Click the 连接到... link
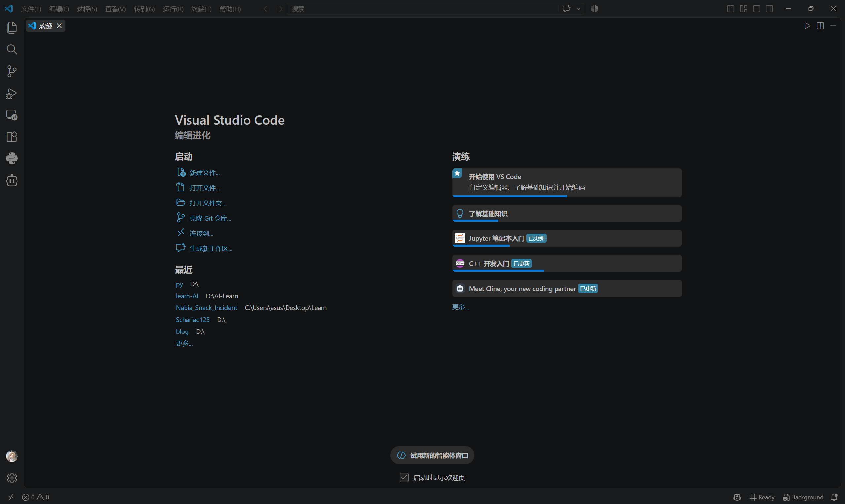 [x=201, y=233]
